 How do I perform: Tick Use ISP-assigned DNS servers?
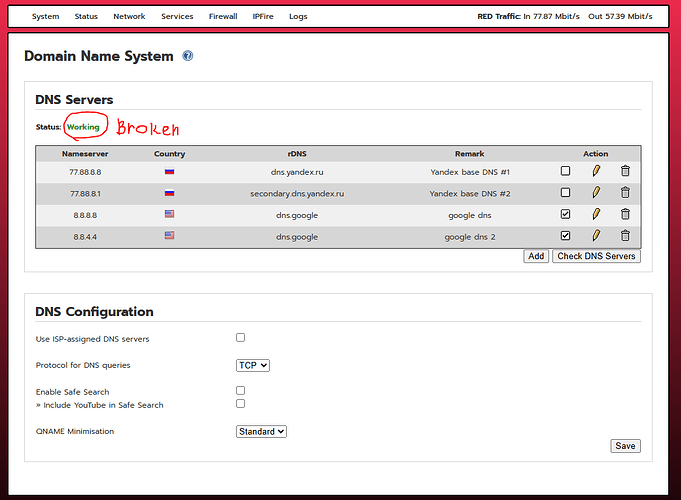pos(241,338)
